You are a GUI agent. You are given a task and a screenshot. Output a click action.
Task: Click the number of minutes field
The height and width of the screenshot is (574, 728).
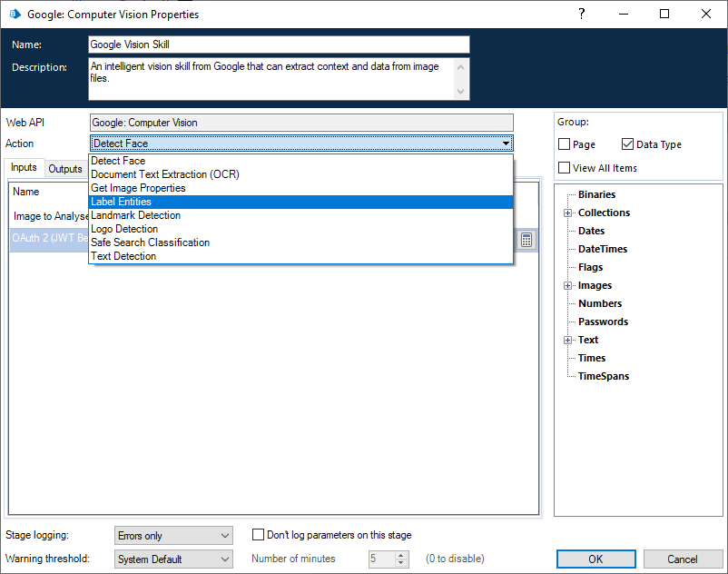click(382, 559)
